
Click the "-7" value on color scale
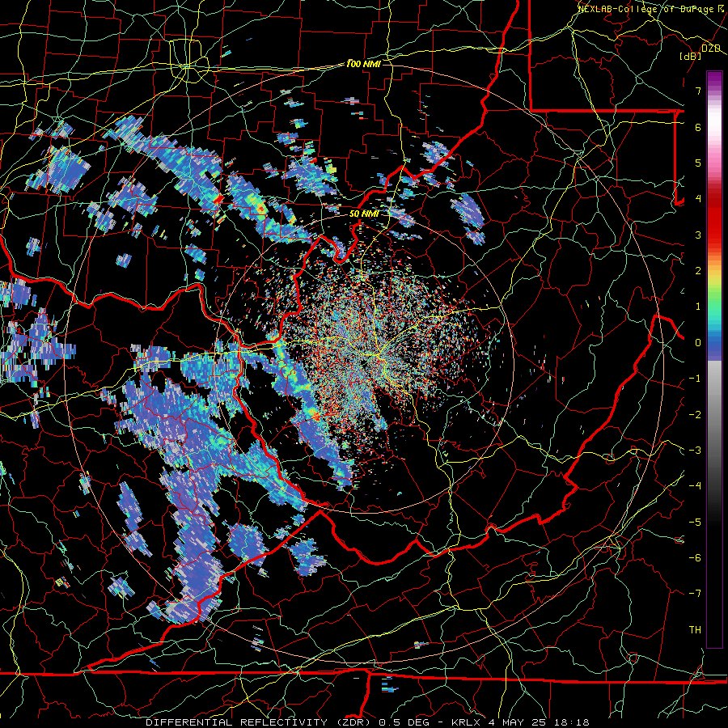click(x=695, y=594)
